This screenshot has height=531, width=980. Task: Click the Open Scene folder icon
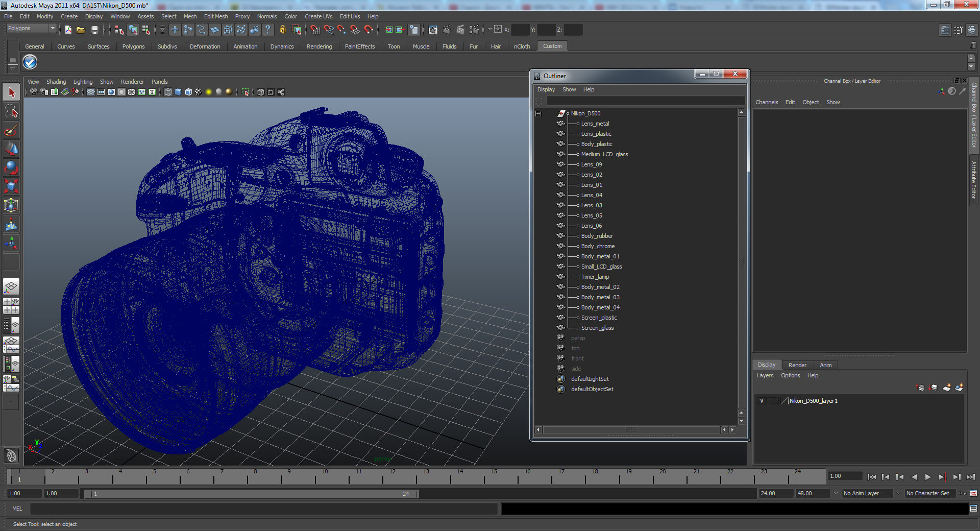click(81, 30)
